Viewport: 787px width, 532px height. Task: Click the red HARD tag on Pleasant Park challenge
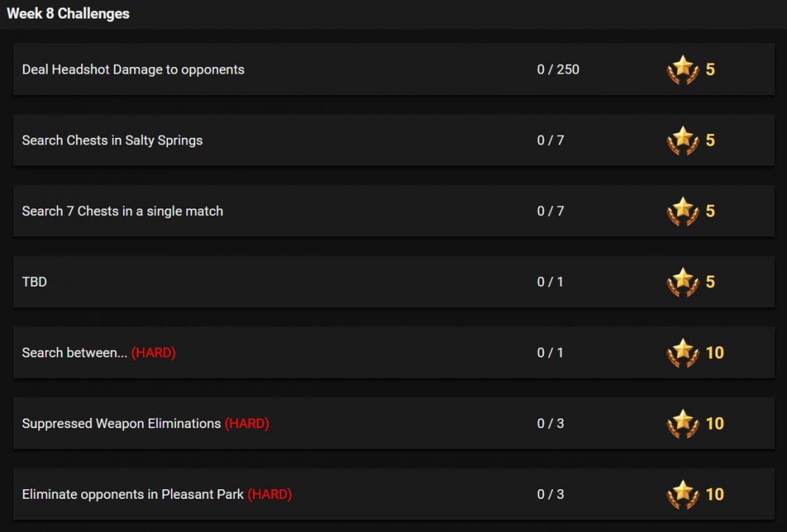(270, 494)
